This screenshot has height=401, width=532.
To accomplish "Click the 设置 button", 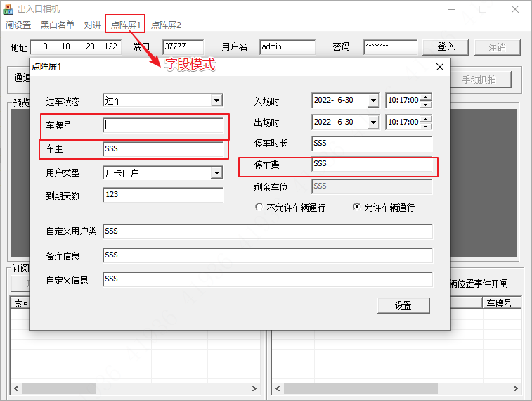I will tap(403, 305).
